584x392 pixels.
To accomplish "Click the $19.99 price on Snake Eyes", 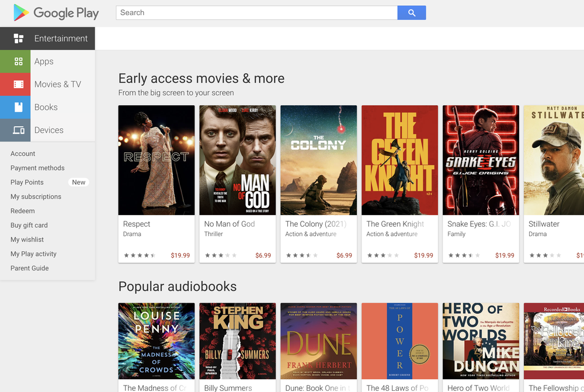I will pos(505,255).
